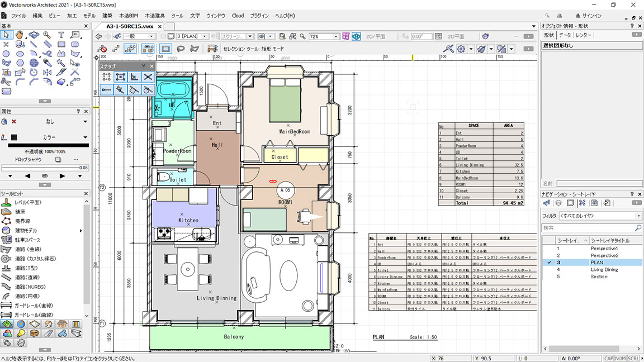Screen dimensions: 644x362
Task: Activate the Text tool
Action: click(x=61, y=34)
